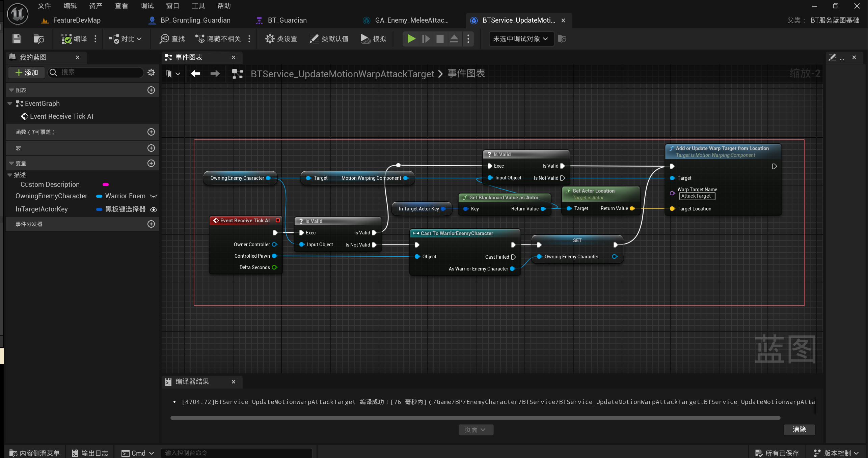Click the browse to asset icon
This screenshot has width=868, height=458.
pos(39,39)
